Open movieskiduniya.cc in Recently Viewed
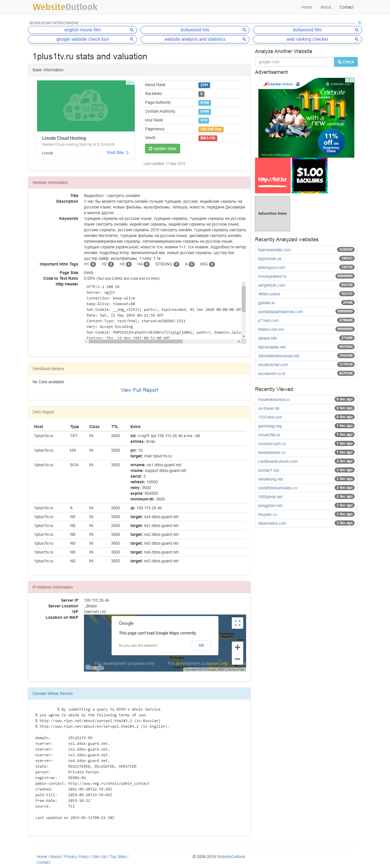Screen dimensions: 390x868 [x=274, y=399]
